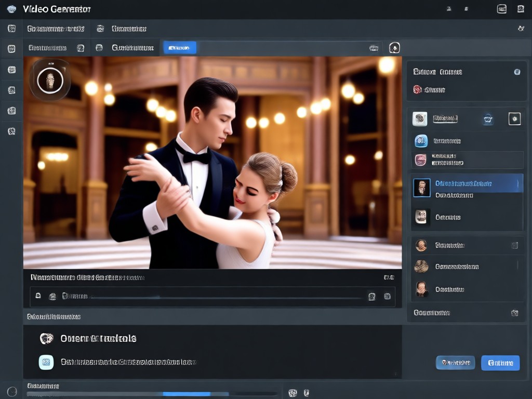Select the first tab in the second toolbar row
The height and width of the screenshot is (399, 532).
[47, 48]
